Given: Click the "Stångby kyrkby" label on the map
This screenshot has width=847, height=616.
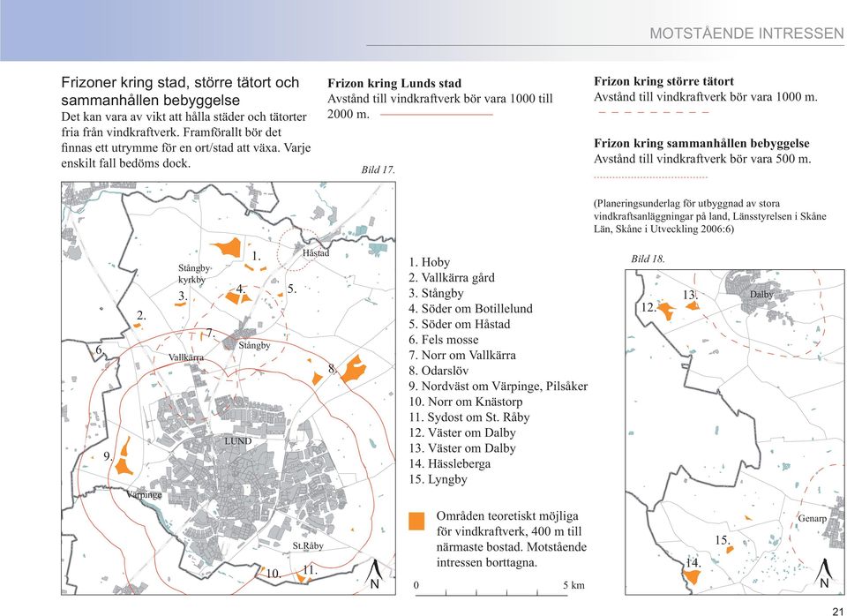Looking at the screenshot, I should 194,274.
